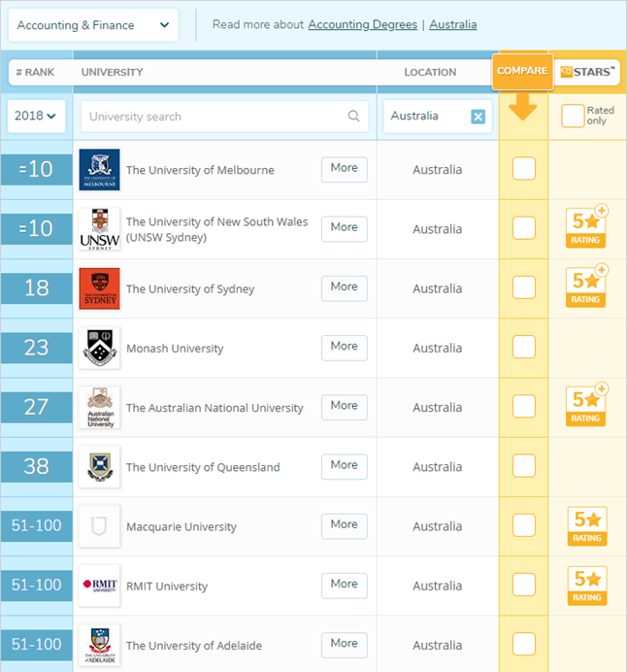Tick compare box for UNSW Sydney
627x672 pixels.
click(524, 227)
